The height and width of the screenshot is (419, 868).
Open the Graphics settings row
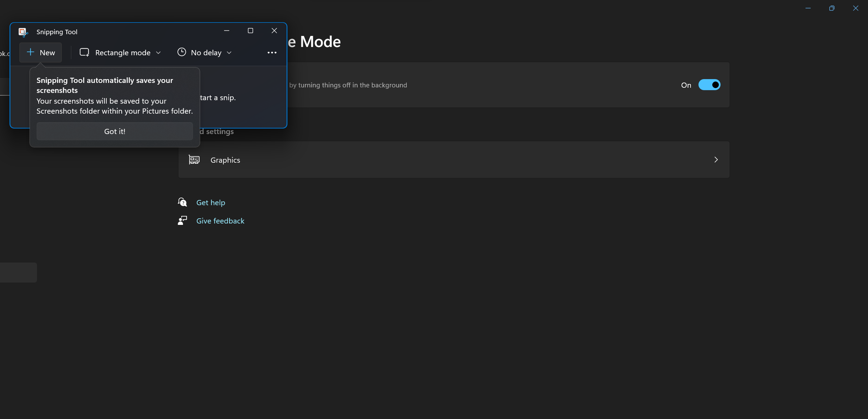click(x=449, y=160)
